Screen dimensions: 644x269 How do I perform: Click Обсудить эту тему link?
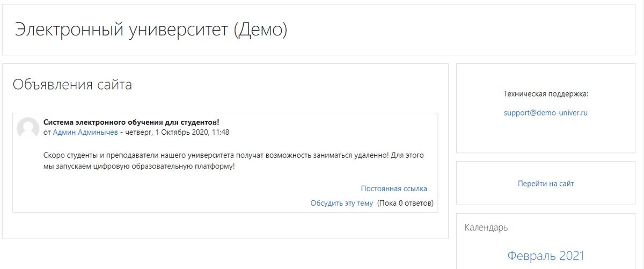[x=341, y=203]
